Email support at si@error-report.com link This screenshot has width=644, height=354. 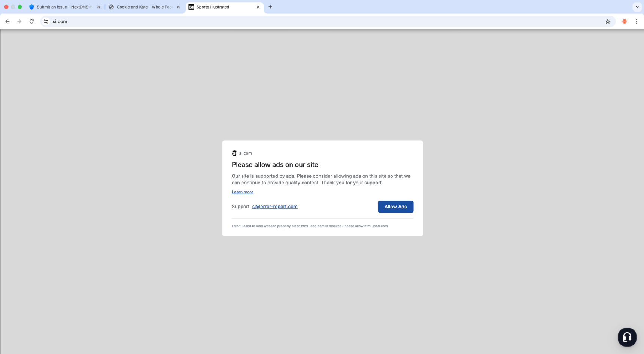(275, 207)
